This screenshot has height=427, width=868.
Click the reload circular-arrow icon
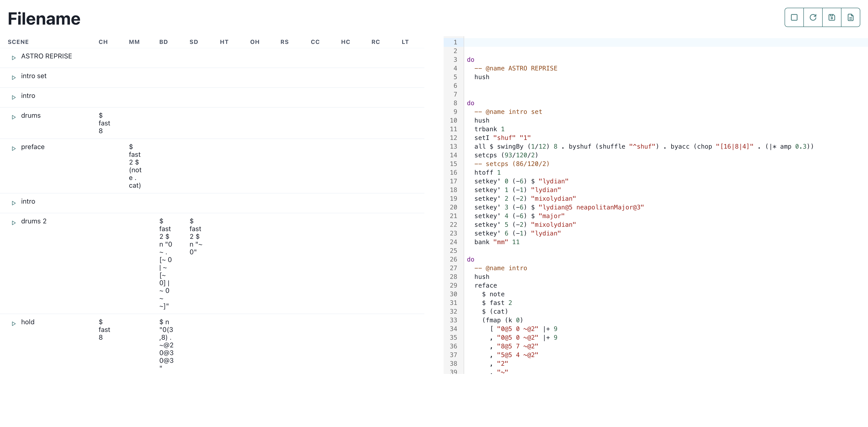point(813,18)
